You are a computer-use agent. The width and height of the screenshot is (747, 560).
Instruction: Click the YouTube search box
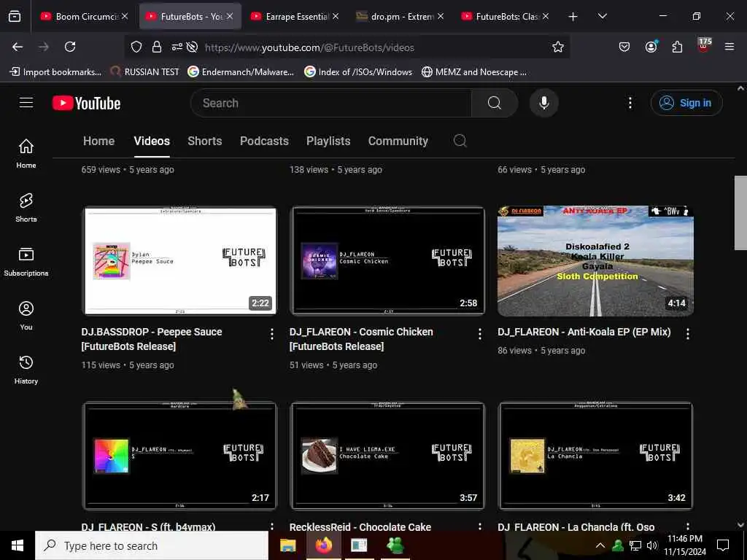(x=330, y=103)
